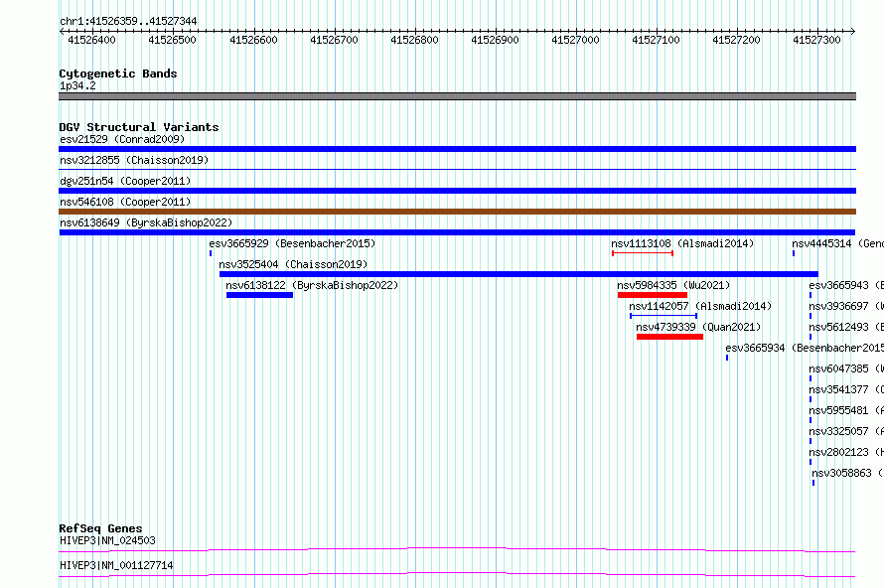Select the nsv6138122 (ByrskaBishop2022) blue bar
Viewport: 884px width, 588px height.
tap(259, 295)
